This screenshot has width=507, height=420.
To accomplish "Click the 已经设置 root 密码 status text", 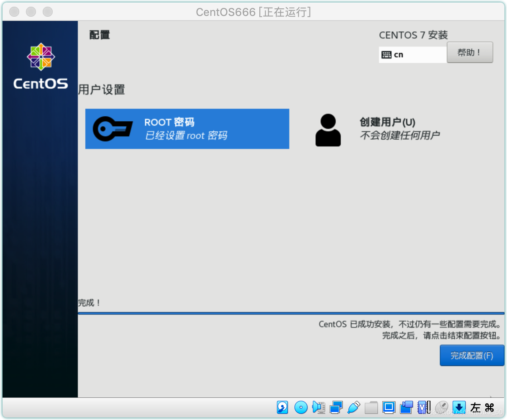I will click(186, 136).
